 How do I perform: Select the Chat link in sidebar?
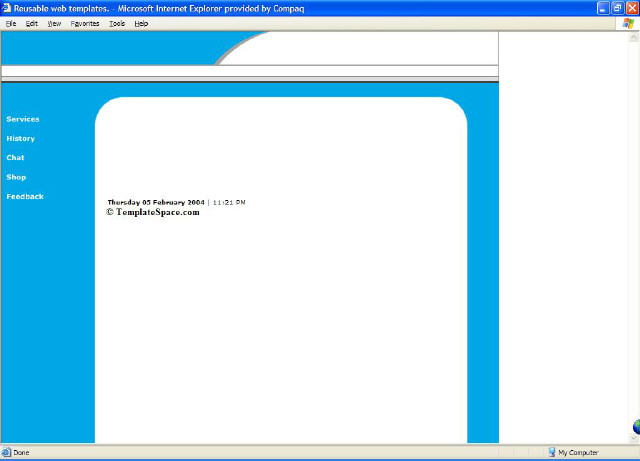click(15, 157)
